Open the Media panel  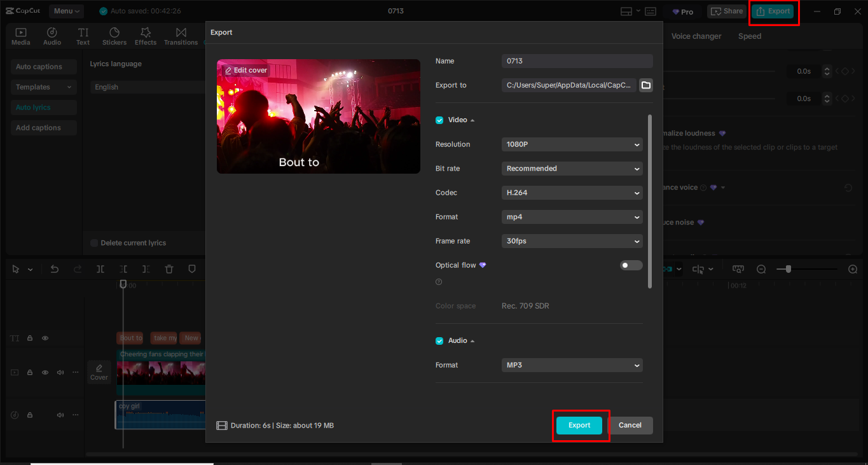20,35
